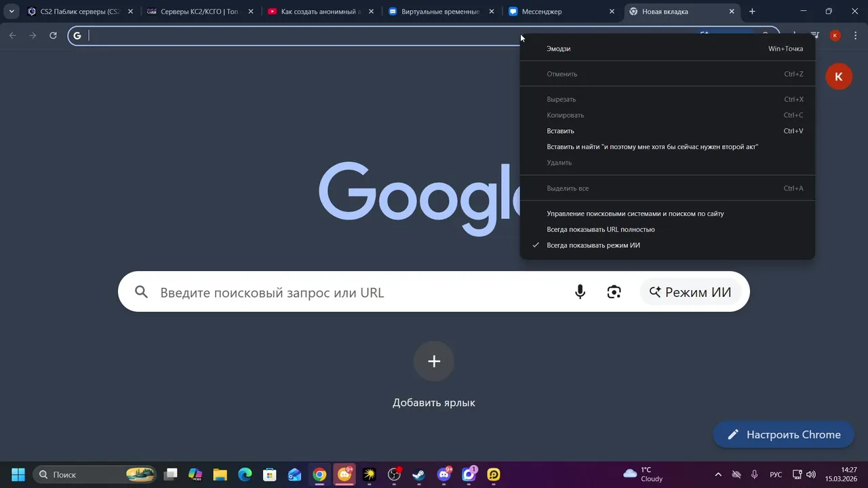Open the Windows Start menu
Viewport: 868px width, 488px height.
point(18,474)
